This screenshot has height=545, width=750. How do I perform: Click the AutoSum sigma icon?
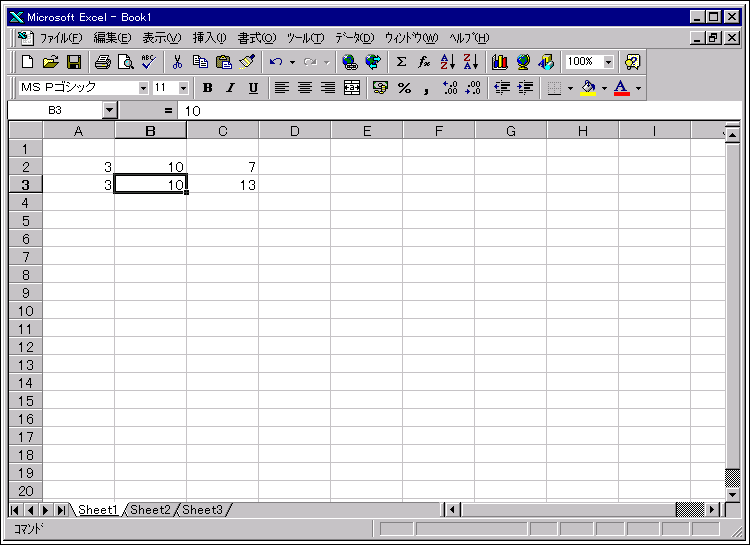[401, 62]
